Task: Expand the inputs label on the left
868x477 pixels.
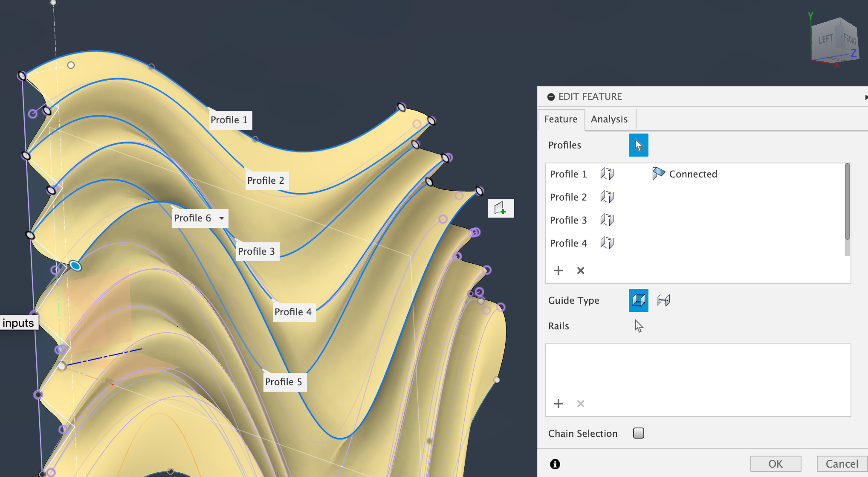Action: click(17, 322)
